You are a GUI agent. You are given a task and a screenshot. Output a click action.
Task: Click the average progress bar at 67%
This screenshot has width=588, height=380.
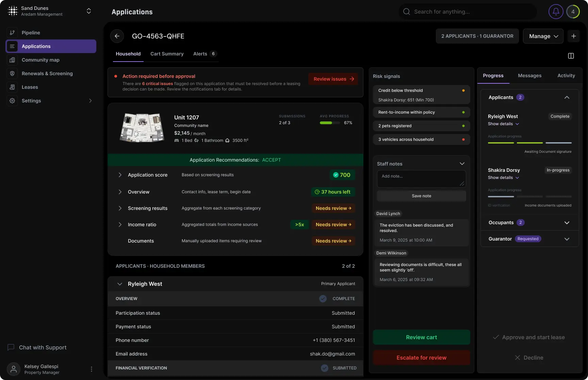coord(330,123)
